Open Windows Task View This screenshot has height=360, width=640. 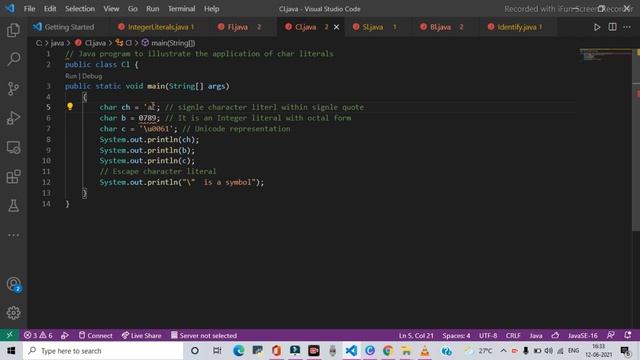click(217, 351)
